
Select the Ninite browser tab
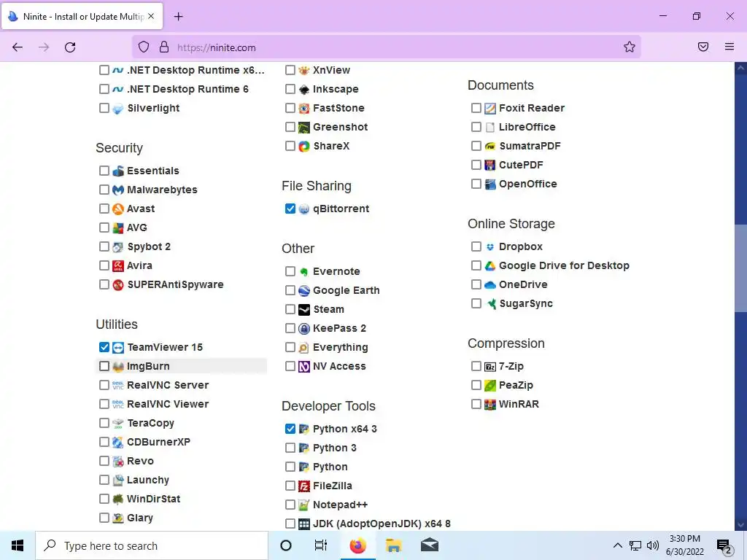pyautogui.click(x=82, y=16)
